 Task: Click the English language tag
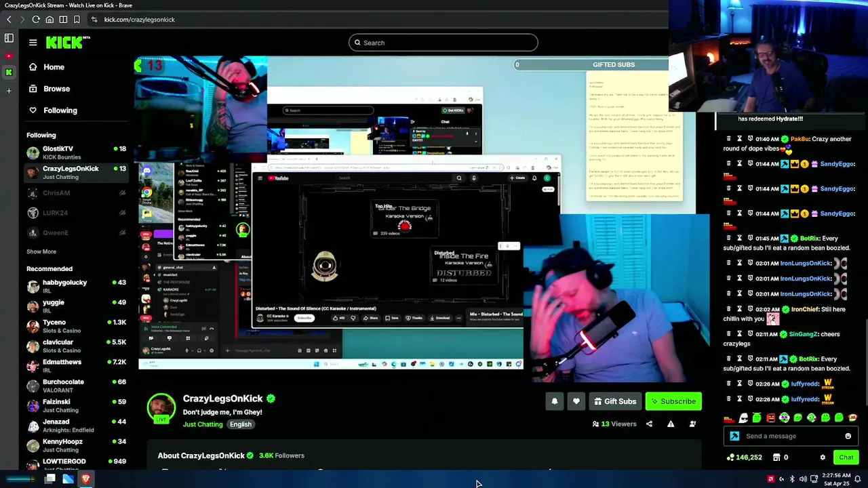tap(241, 424)
